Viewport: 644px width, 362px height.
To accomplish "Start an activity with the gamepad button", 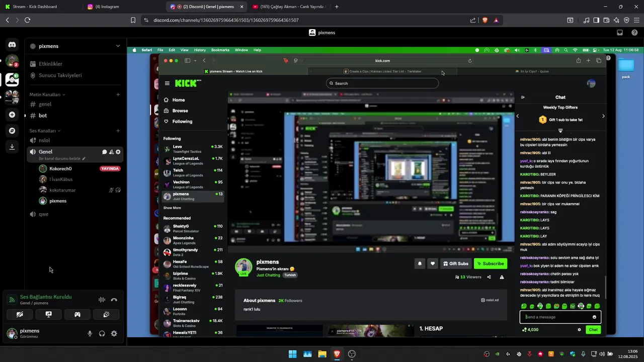I will coord(77,314).
